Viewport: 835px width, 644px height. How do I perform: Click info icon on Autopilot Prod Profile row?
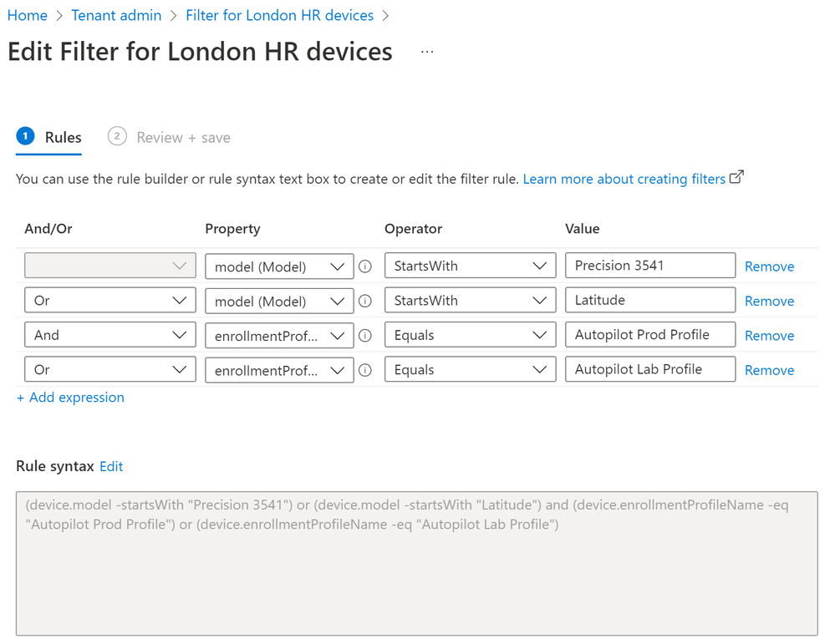[365, 336]
